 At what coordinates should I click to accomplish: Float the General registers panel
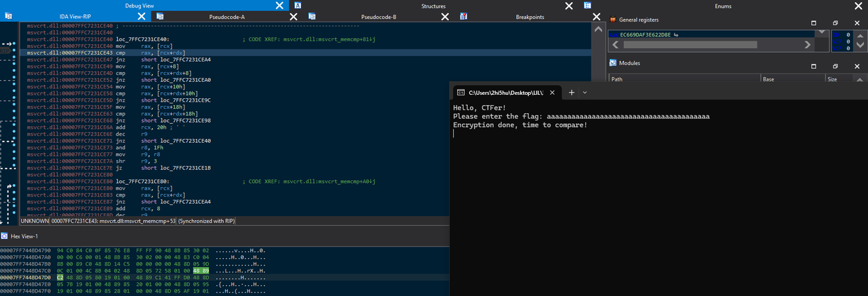[x=835, y=22]
